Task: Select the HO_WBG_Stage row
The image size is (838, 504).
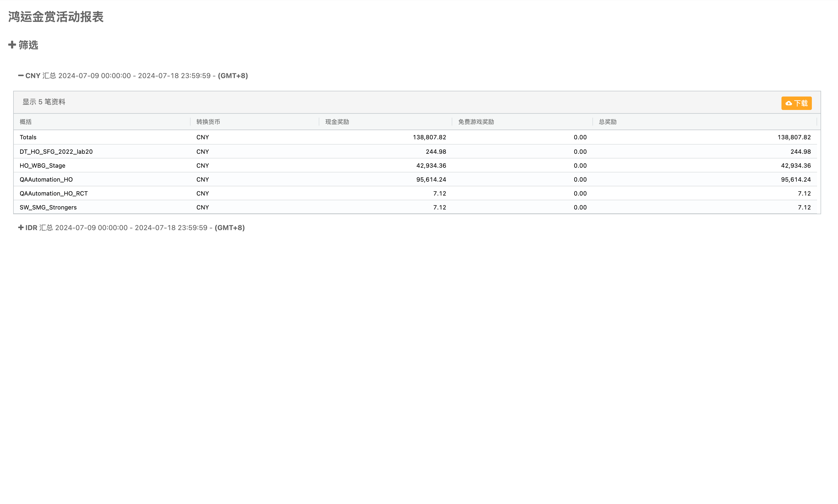Action: click(43, 166)
